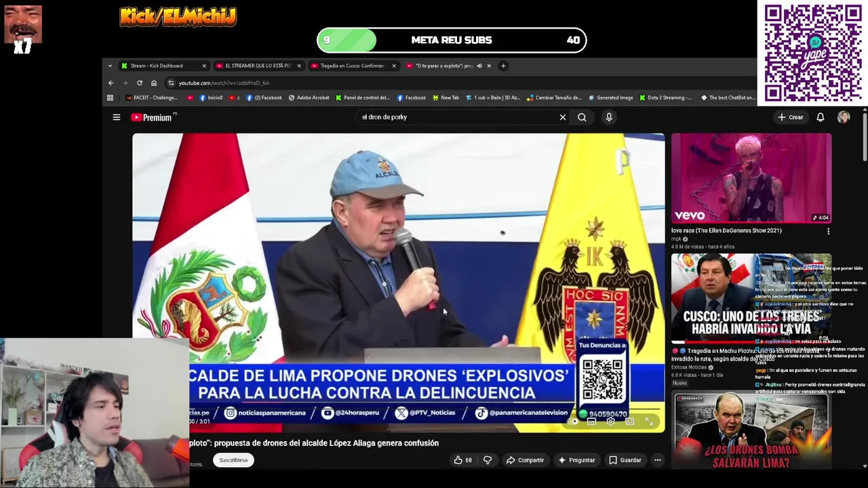Open video player settings gear
Viewport: 868px width, 488px height.
coord(610,422)
